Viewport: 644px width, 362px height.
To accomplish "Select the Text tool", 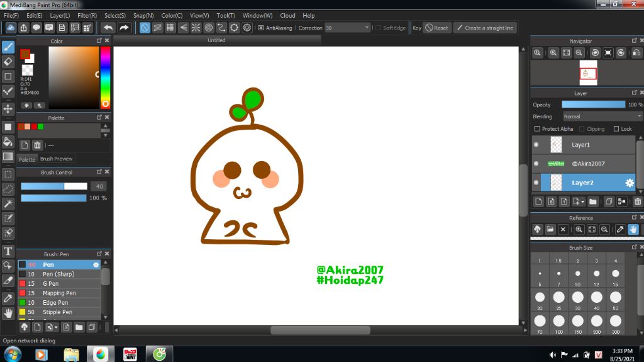I will point(8,251).
